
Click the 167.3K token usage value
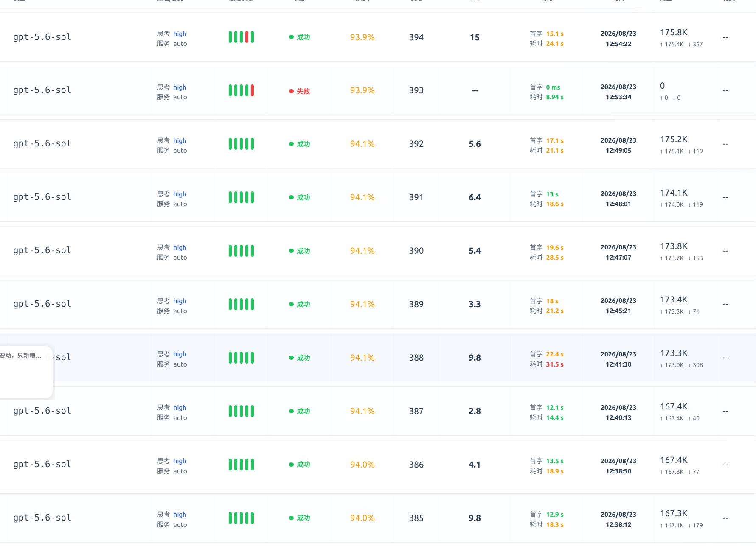(x=674, y=513)
